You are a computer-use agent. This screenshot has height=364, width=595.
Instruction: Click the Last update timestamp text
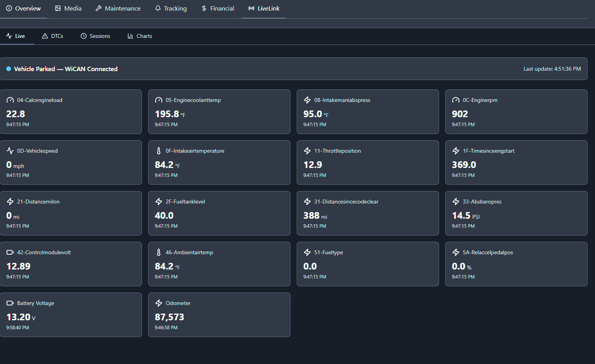pyautogui.click(x=552, y=69)
